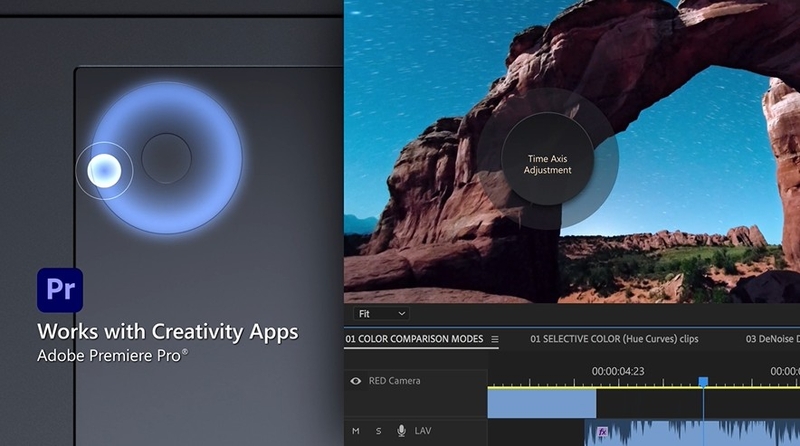The width and height of the screenshot is (800, 446).
Task: Select the LAV audio track label
Action: click(x=423, y=431)
